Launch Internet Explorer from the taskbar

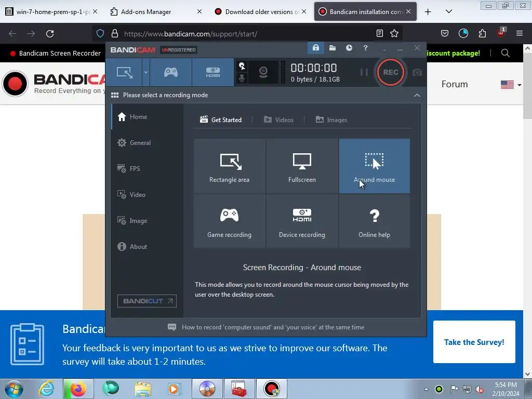point(46,389)
